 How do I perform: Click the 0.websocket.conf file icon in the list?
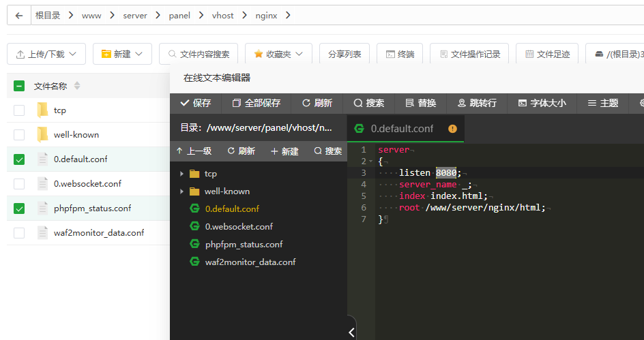43,184
